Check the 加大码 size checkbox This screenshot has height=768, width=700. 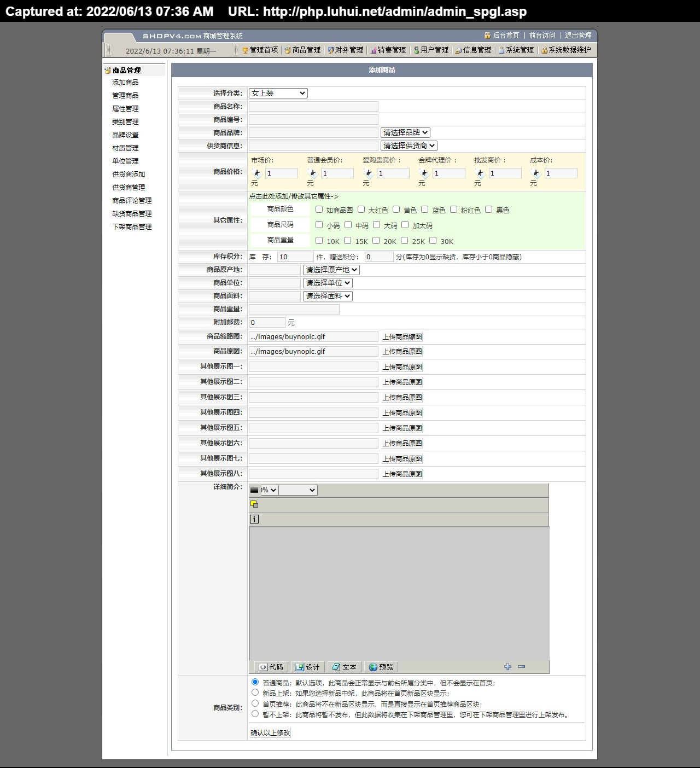pyautogui.click(x=405, y=225)
